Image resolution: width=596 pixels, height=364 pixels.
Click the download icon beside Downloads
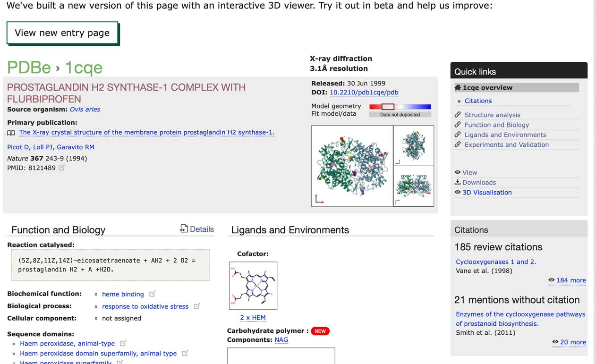pyautogui.click(x=457, y=182)
